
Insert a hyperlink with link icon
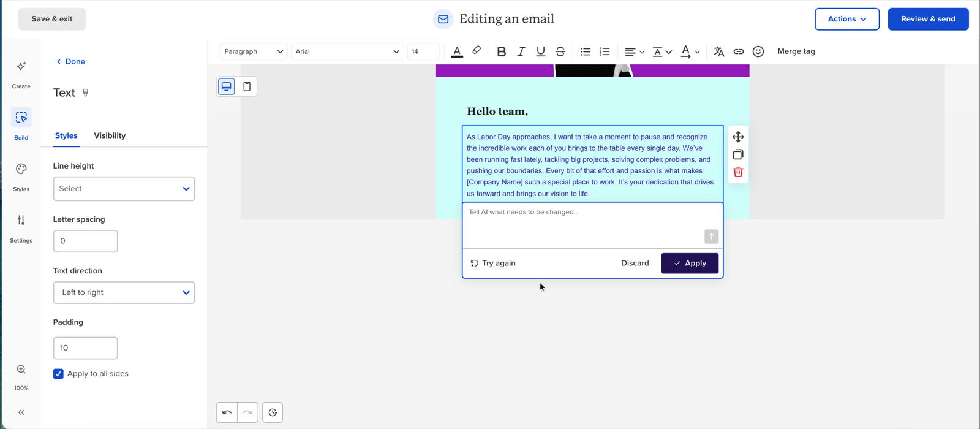click(x=739, y=51)
